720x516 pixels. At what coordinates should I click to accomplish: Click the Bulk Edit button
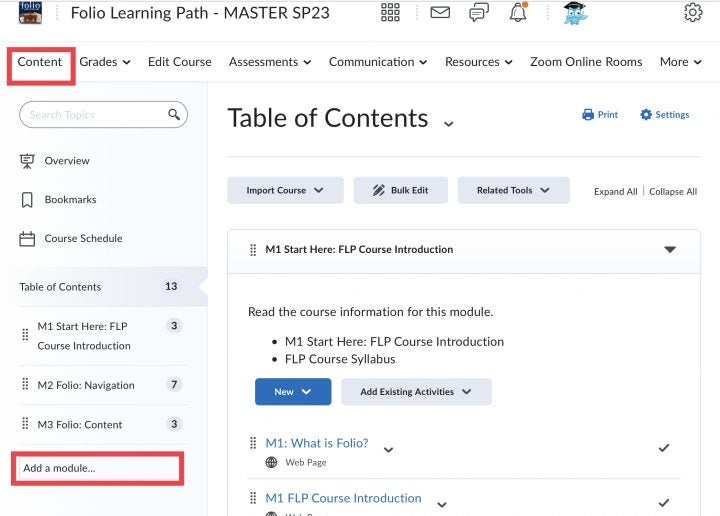[400, 190]
